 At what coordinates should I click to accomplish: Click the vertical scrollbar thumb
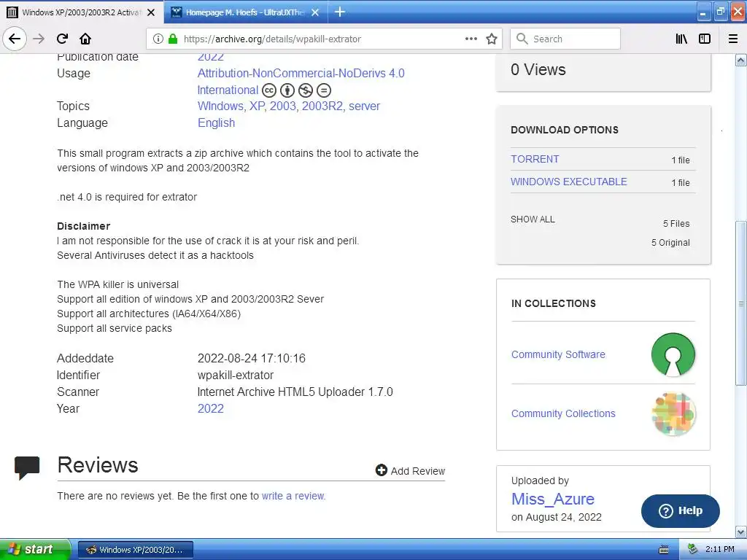click(x=740, y=303)
